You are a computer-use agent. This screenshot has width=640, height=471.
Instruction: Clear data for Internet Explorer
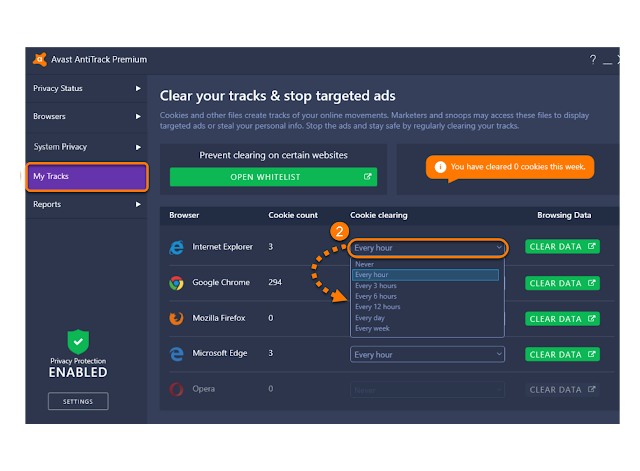pos(562,247)
